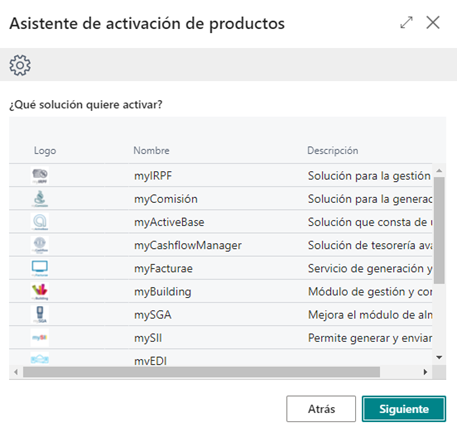Click 'Permite generar y enviar' description
The width and height of the screenshot is (457, 432).
click(370, 338)
